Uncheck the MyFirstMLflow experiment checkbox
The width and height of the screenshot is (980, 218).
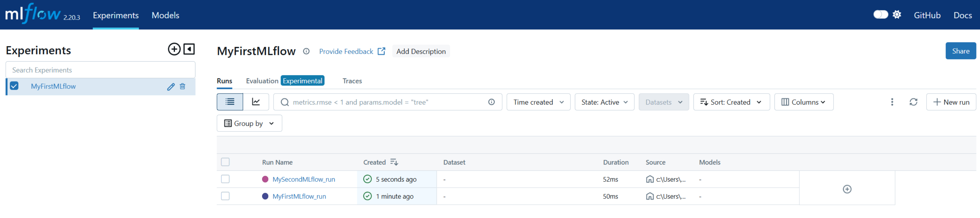point(14,86)
